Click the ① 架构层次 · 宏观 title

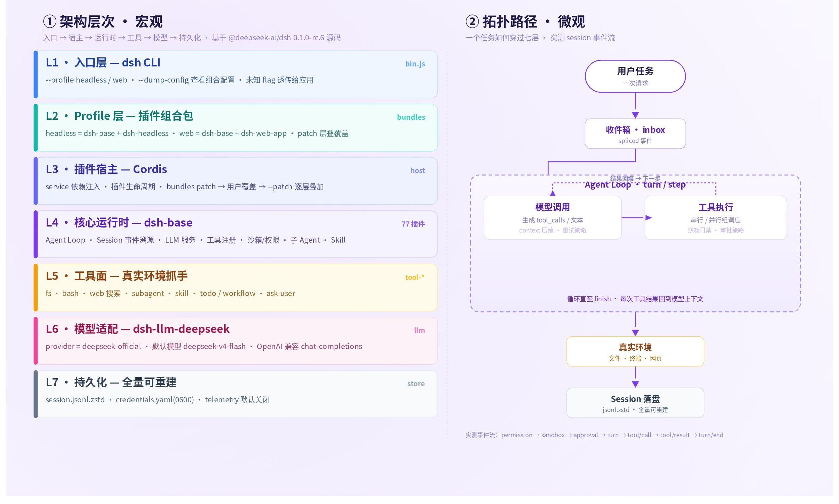(x=103, y=22)
